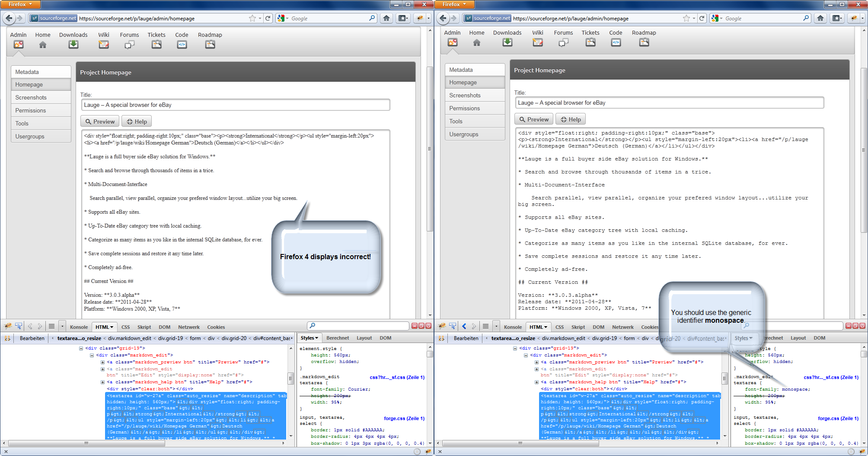Toggle Firebug inspect element tool in left window
Screen dimensions: 868x456
pyautogui.click(x=19, y=327)
